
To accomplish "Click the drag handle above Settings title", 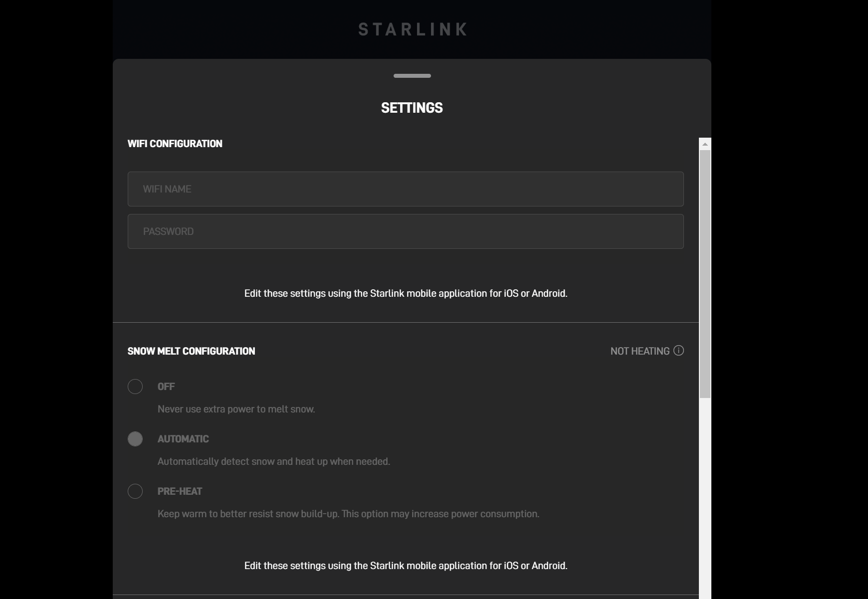I will click(412, 76).
